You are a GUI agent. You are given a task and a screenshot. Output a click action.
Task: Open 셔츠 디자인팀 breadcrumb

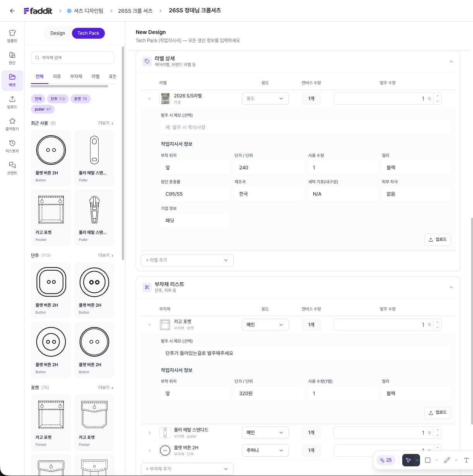[85, 11]
